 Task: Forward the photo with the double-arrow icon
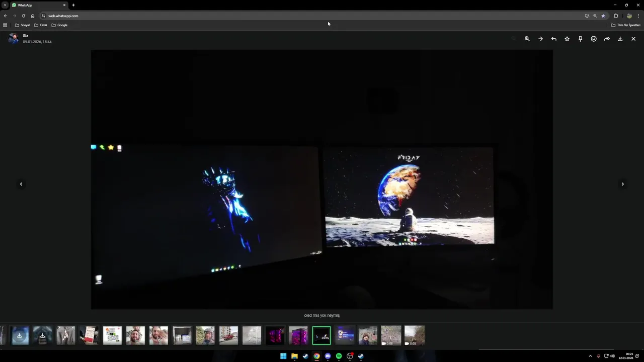click(x=607, y=39)
